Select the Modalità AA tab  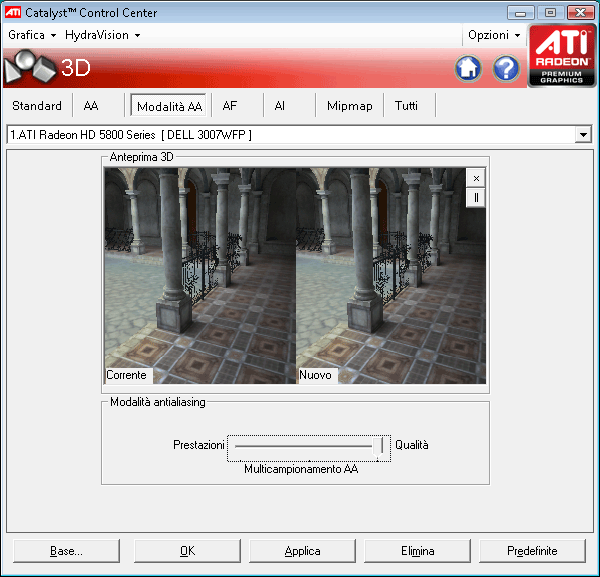click(x=170, y=106)
